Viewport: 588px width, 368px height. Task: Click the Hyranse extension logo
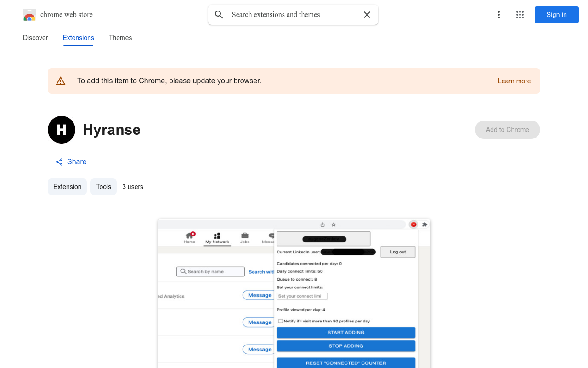click(62, 130)
